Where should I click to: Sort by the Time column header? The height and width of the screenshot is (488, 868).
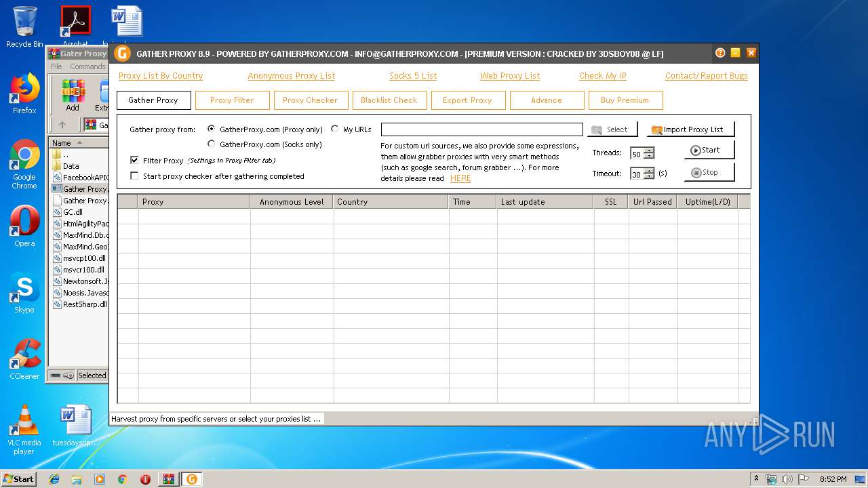point(473,201)
